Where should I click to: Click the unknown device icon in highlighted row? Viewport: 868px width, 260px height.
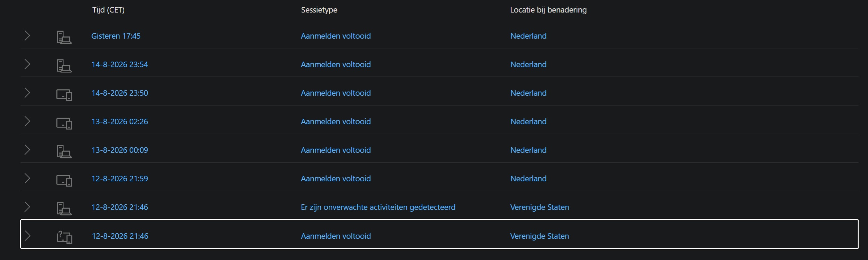point(64,237)
